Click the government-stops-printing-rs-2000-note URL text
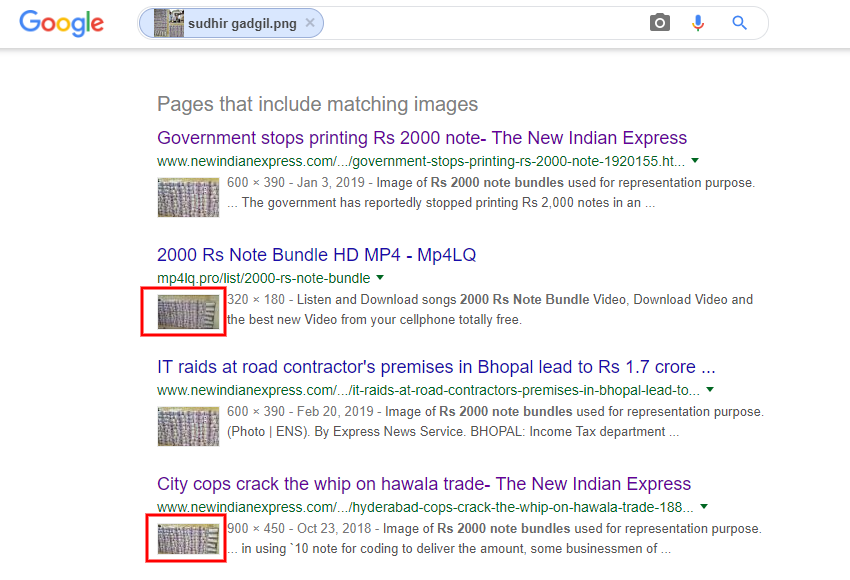This screenshot has width=850, height=580. click(x=421, y=161)
